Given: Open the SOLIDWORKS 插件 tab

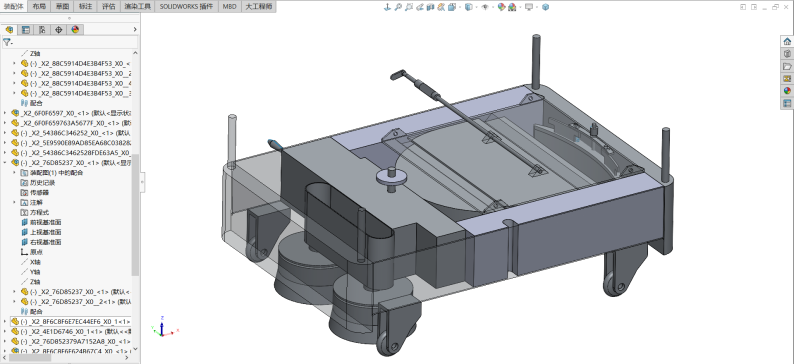Looking at the screenshot, I should 186,7.
